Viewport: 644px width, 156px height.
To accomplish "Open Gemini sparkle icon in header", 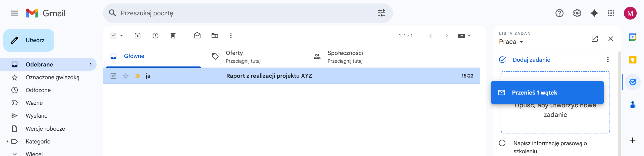I will [x=594, y=13].
